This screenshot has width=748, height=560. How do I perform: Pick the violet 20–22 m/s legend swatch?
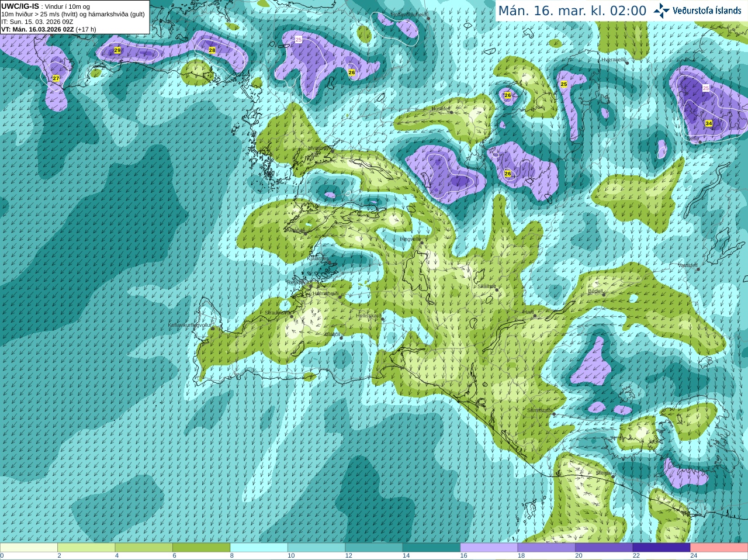tap(604, 548)
